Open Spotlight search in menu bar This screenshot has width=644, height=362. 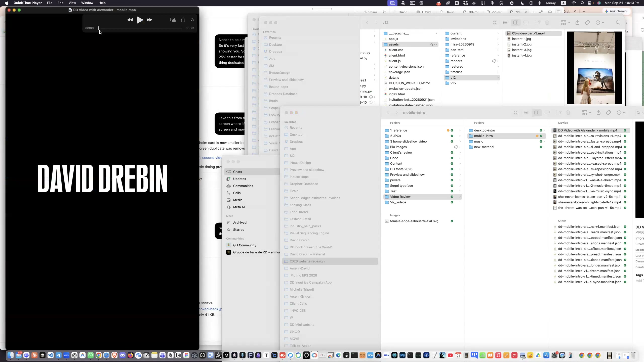(x=582, y=3)
